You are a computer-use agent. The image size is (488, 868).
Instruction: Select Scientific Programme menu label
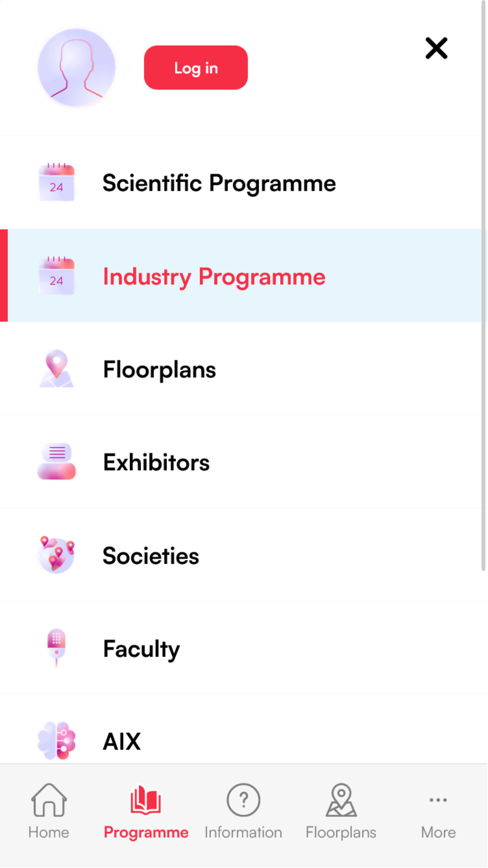click(219, 183)
